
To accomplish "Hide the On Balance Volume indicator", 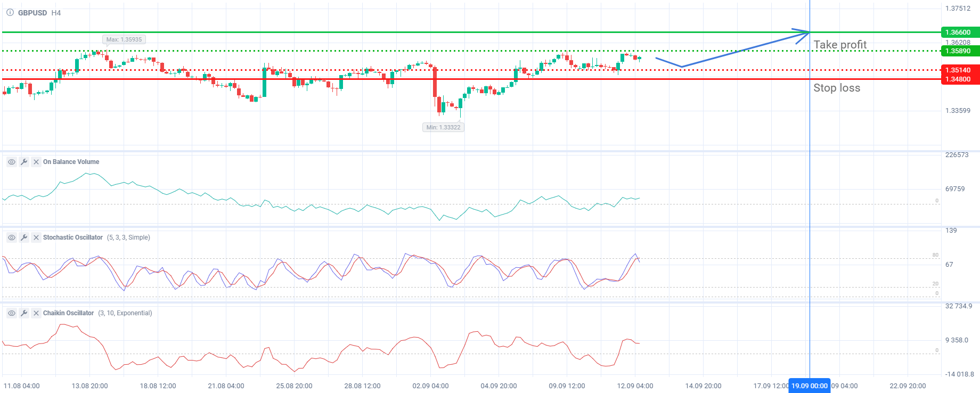I will pos(12,162).
